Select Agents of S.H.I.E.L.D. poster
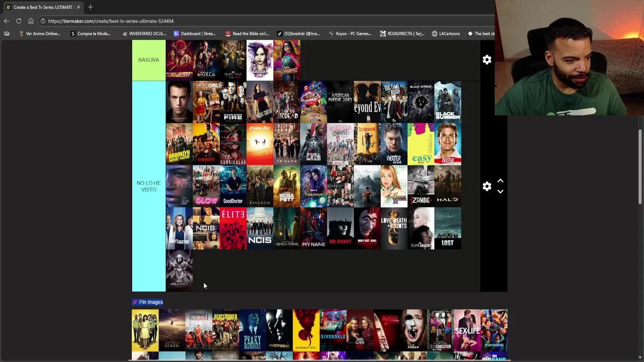 point(206,60)
